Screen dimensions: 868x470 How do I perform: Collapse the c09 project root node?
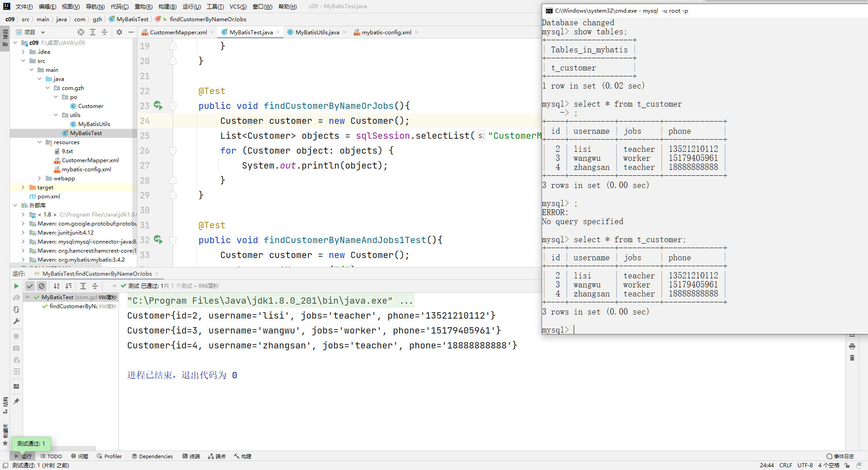click(x=15, y=43)
